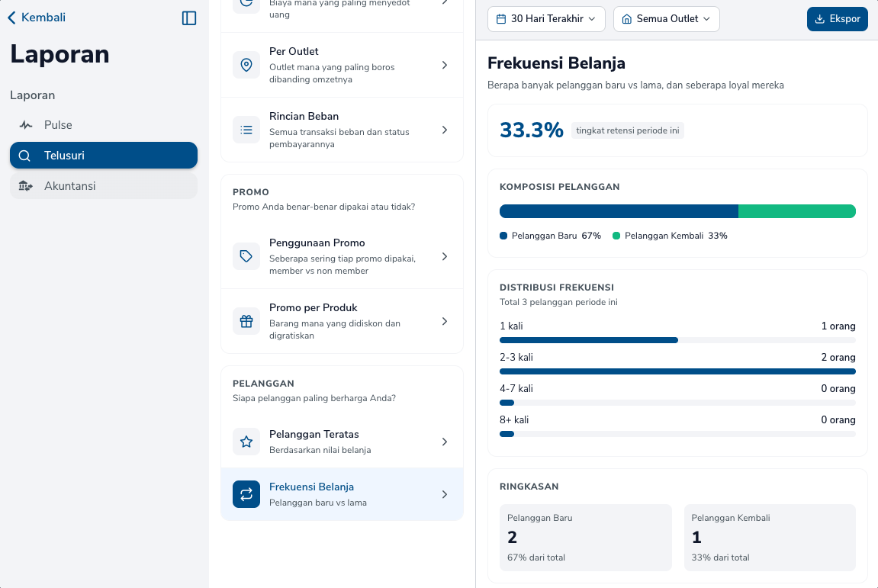The image size is (878, 588).
Task: Open the Semua Outlet dropdown
Action: point(667,19)
